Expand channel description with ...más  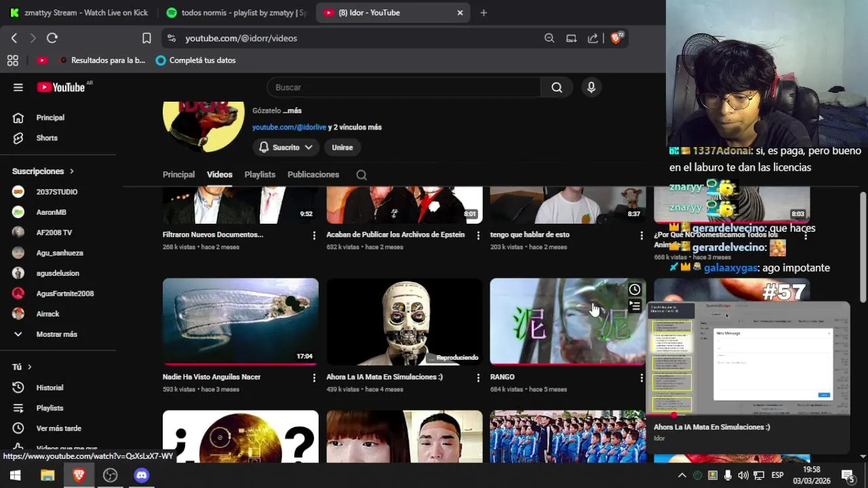(292, 110)
